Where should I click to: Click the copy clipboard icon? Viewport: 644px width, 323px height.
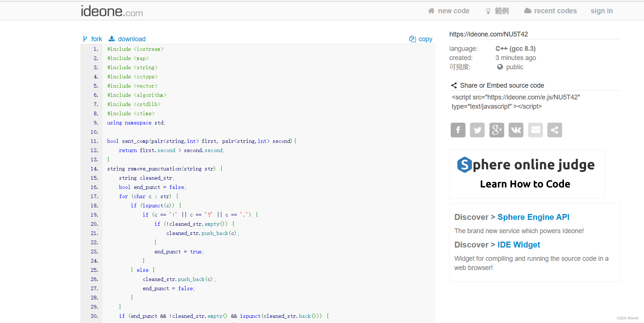412,39
